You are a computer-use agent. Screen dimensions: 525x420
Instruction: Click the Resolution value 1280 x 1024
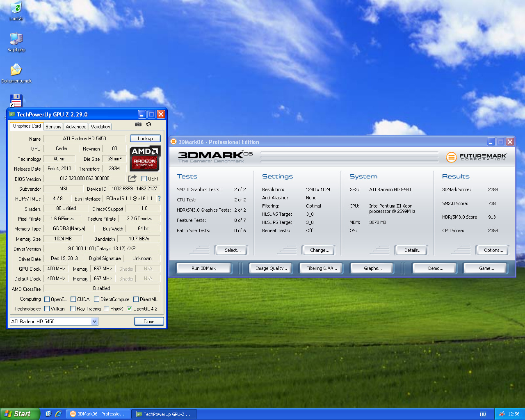[x=318, y=189]
